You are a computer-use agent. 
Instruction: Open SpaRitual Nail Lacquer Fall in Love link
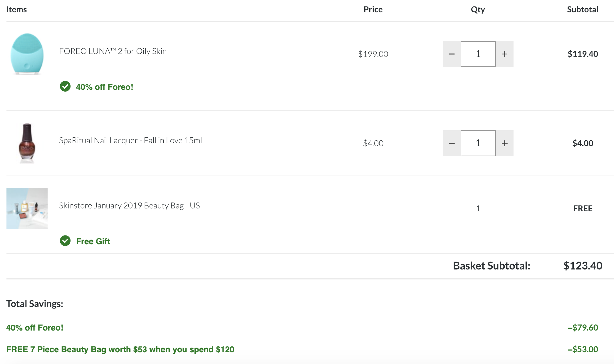[130, 141]
